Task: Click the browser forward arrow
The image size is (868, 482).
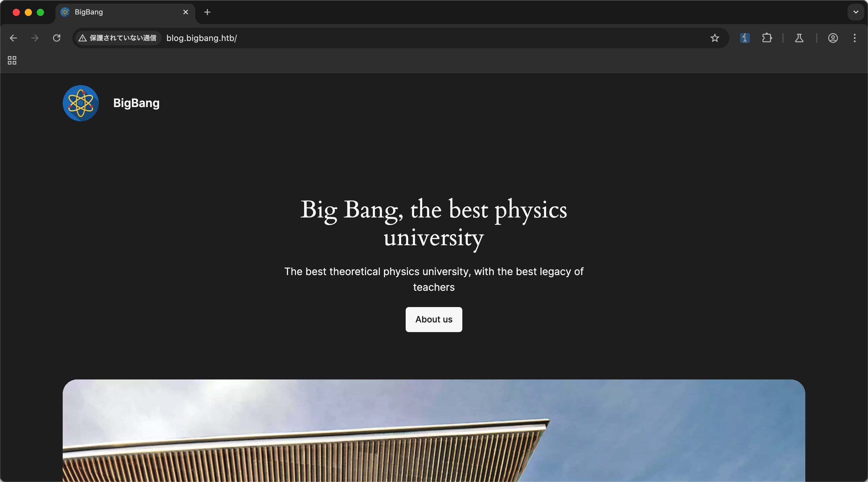Action: 35,38
